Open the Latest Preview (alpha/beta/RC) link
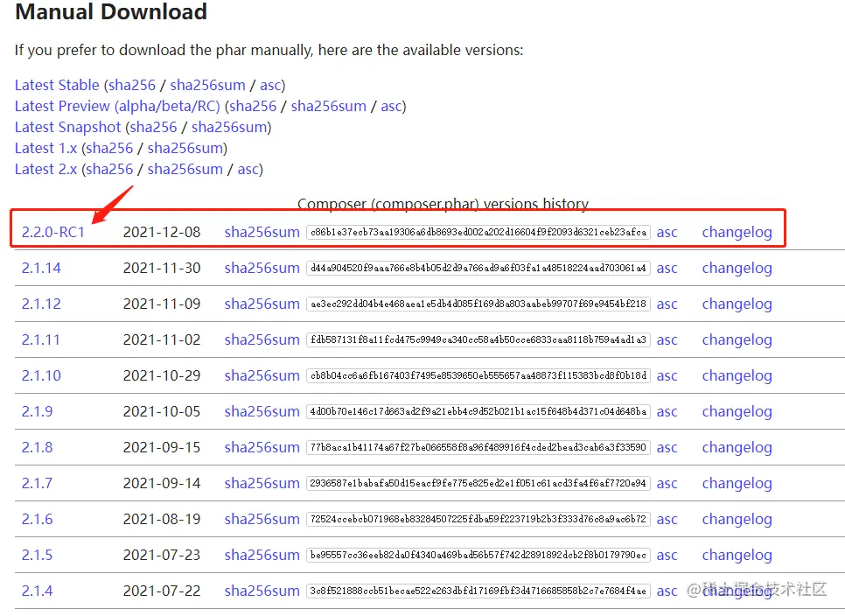 (x=117, y=106)
